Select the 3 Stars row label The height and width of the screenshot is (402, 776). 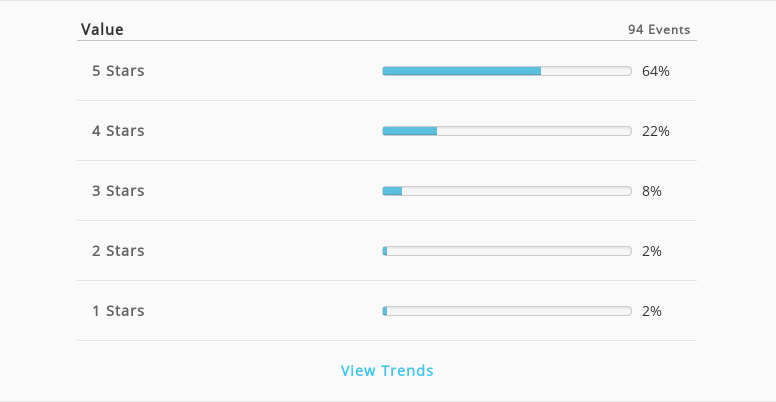tap(118, 191)
